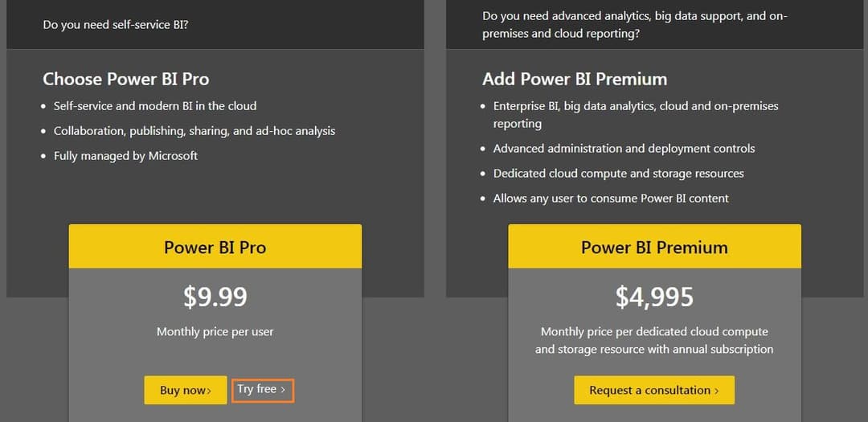
Task: Click the yellow Power BI Pro card header
Action: coord(215,247)
